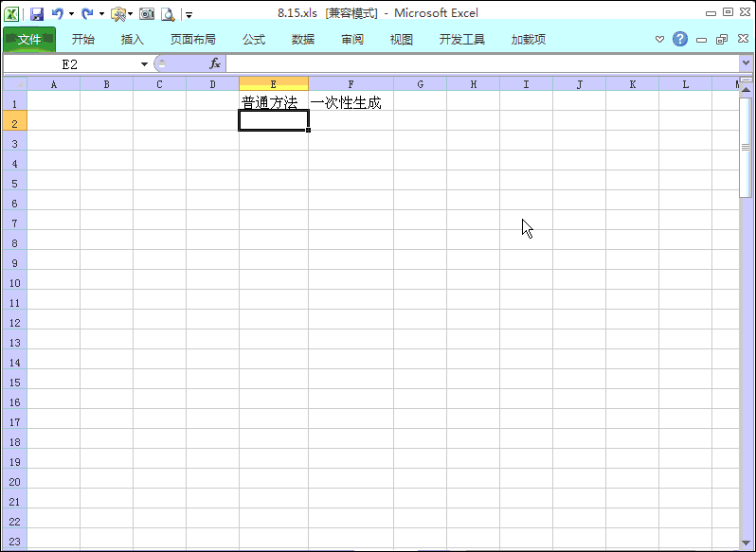Image resolution: width=756 pixels, height=552 pixels.
Task: Click the tools icon in quick access toolbar
Action: point(117,14)
